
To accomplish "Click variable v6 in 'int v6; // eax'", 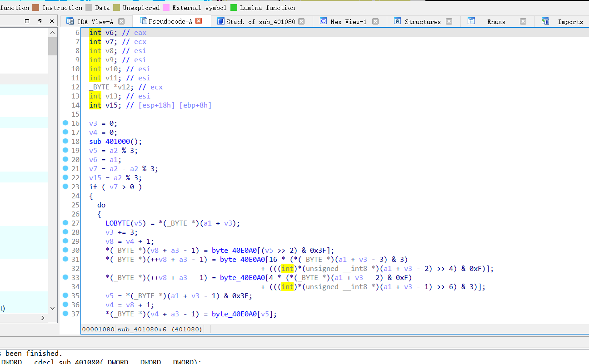I will pyautogui.click(x=110, y=32).
